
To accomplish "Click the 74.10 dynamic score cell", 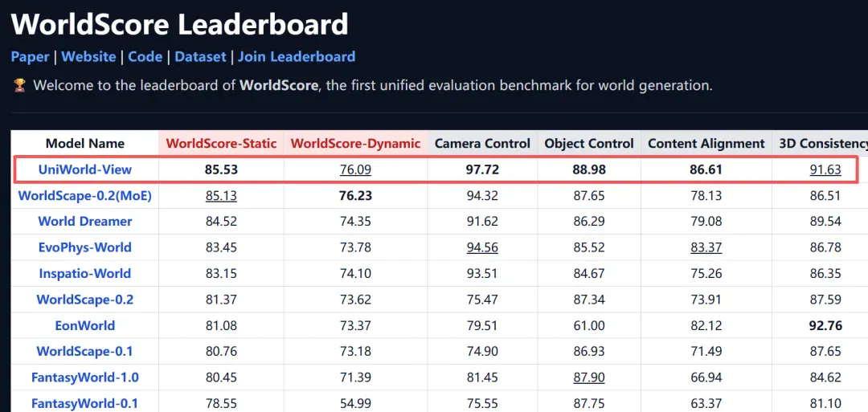I will [355, 273].
